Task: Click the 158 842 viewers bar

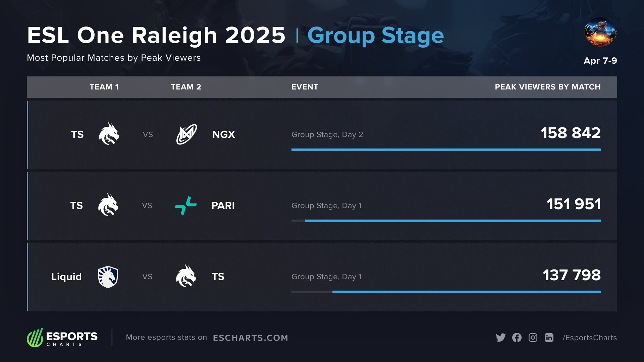Action: tap(446, 150)
